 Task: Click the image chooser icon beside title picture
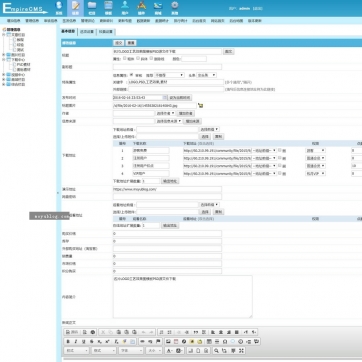click(200, 105)
